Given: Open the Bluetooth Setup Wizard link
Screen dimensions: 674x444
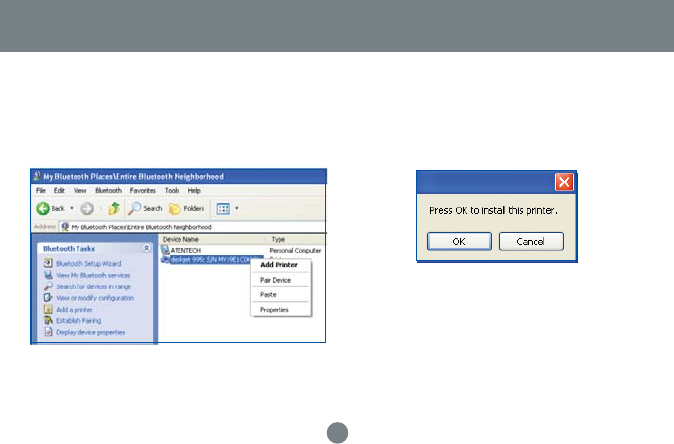Looking at the screenshot, I should (89, 263).
